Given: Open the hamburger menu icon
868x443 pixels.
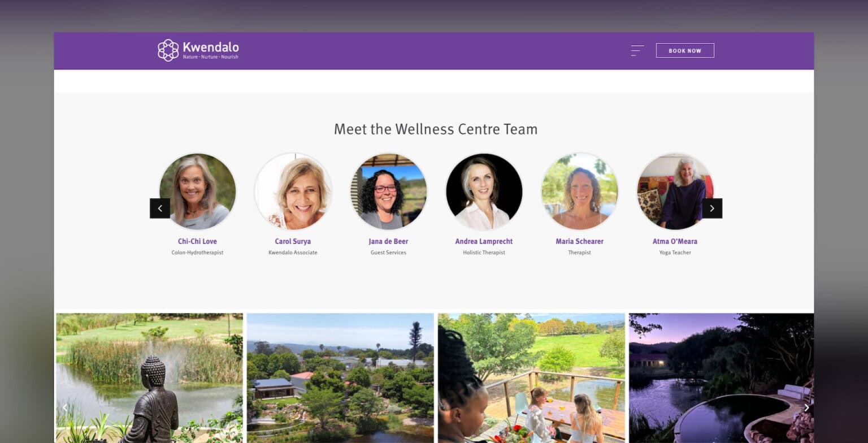Looking at the screenshot, I should (637, 51).
